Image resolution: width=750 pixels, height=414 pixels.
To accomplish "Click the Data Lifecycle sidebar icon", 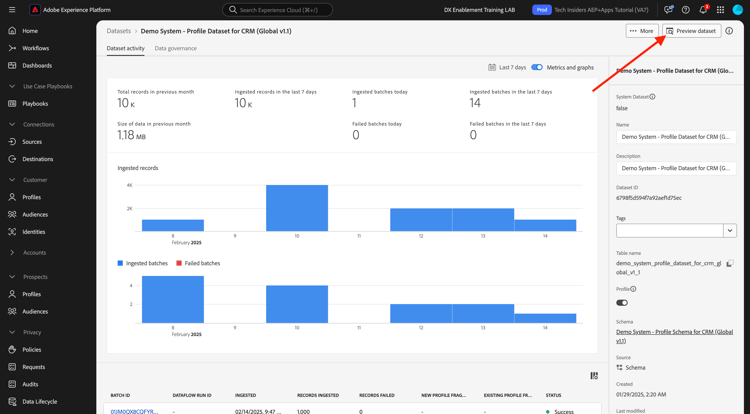I will pyautogui.click(x=12, y=402).
